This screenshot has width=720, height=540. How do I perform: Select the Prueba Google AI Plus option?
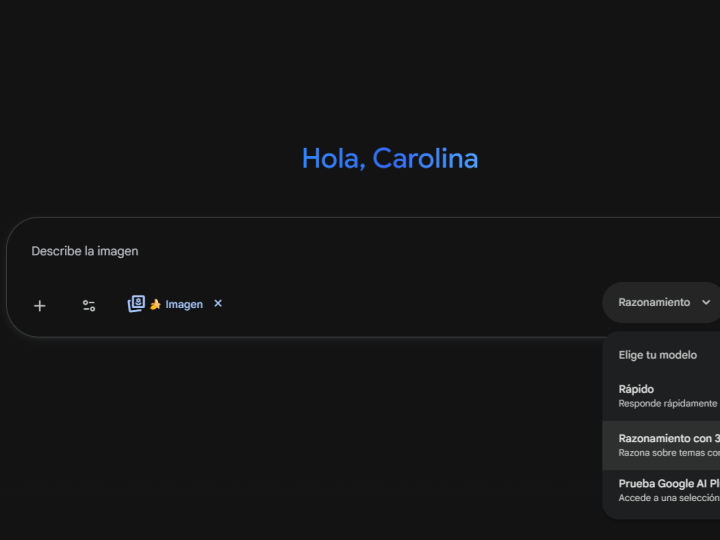coord(660,490)
